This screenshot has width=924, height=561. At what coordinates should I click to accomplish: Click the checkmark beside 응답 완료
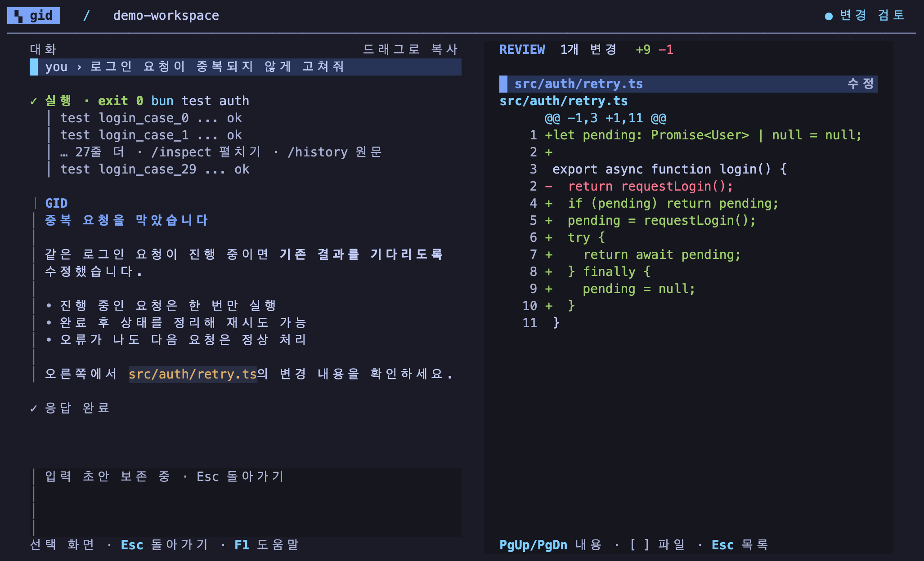34,408
